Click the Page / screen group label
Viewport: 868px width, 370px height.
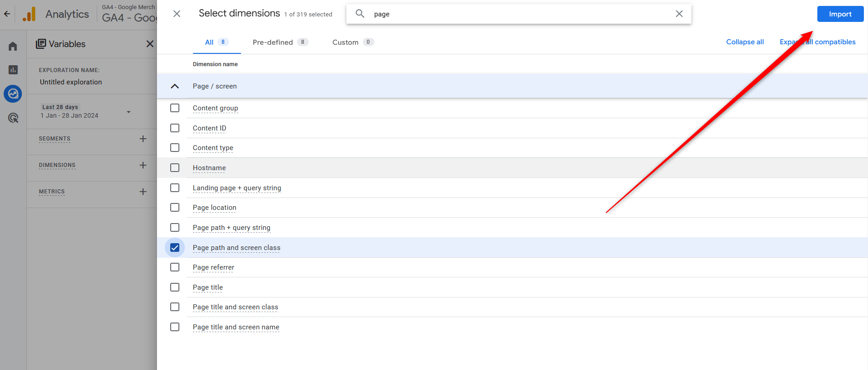click(x=214, y=86)
